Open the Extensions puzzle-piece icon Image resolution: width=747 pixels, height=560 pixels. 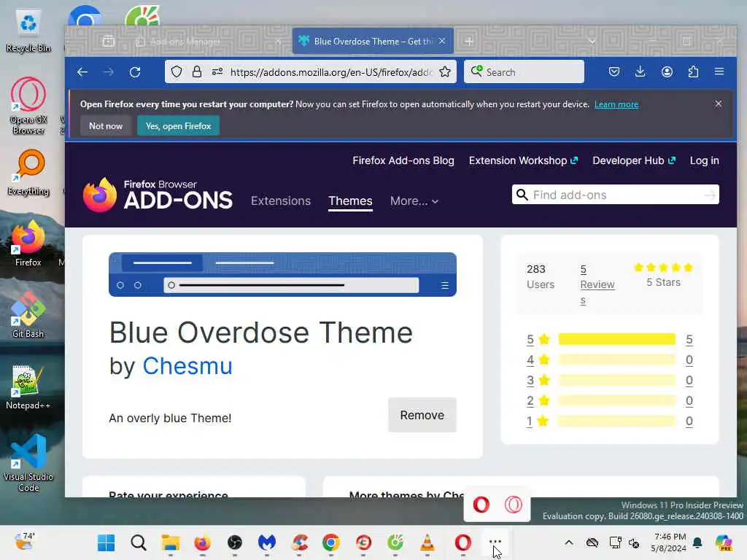pyautogui.click(x=693, y=72)
